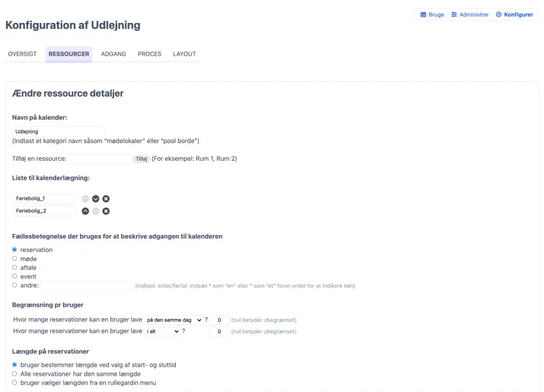Select "Alle reservationer har den samme længde"

[x=15, y=374]
